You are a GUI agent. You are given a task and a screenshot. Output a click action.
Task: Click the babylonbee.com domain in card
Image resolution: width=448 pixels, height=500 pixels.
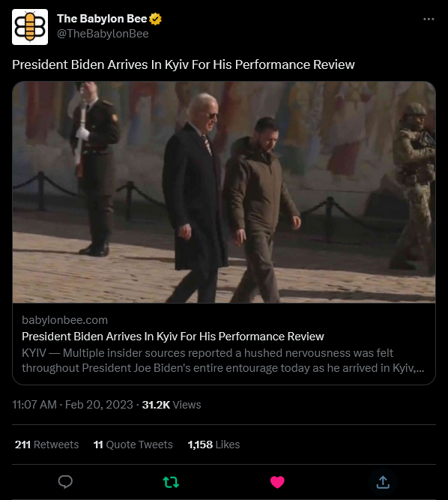[64, 320]
